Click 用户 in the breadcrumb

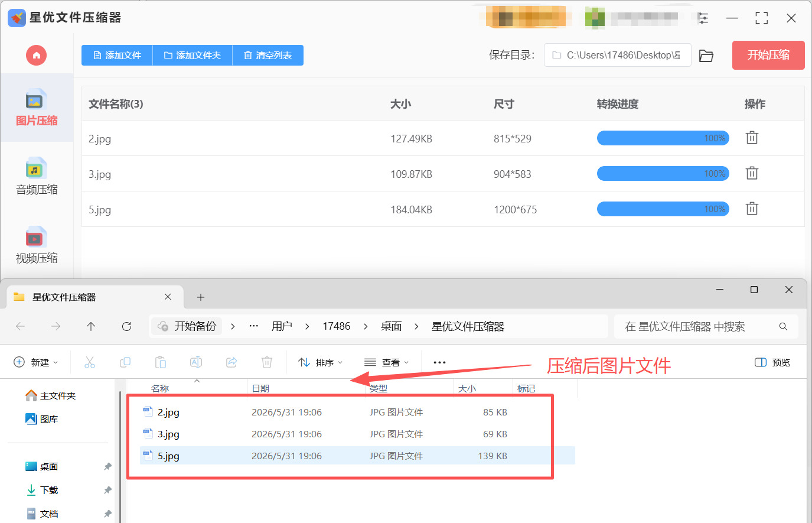pos(282,326)
